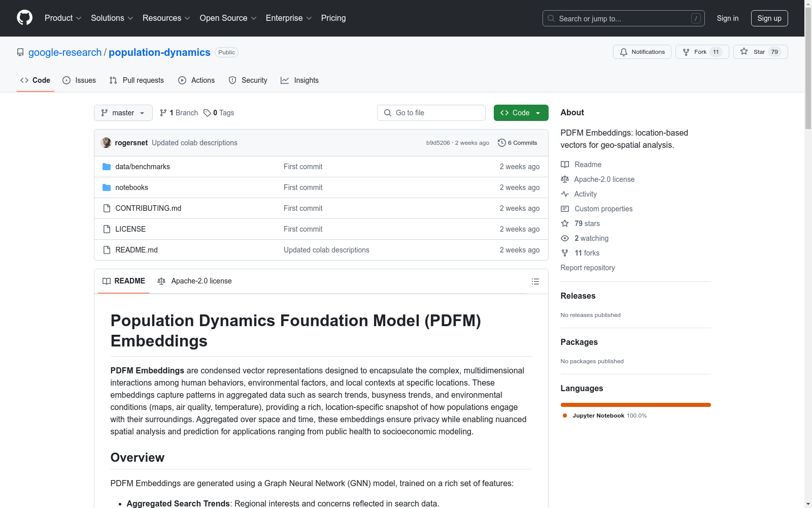Click the Pull requests icon
This screenshot has height=508, width=812.
click(x=113, y=80)
